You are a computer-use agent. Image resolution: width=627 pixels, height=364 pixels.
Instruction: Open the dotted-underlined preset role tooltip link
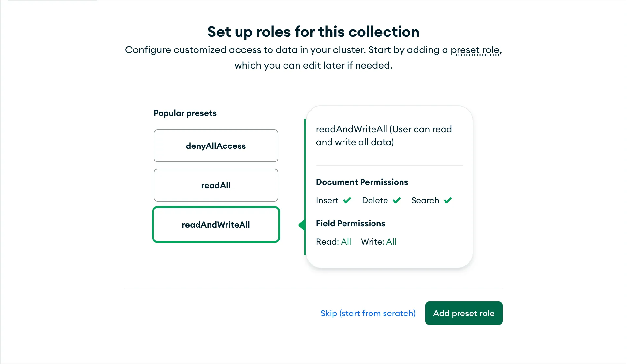click(x=475, y=50)
